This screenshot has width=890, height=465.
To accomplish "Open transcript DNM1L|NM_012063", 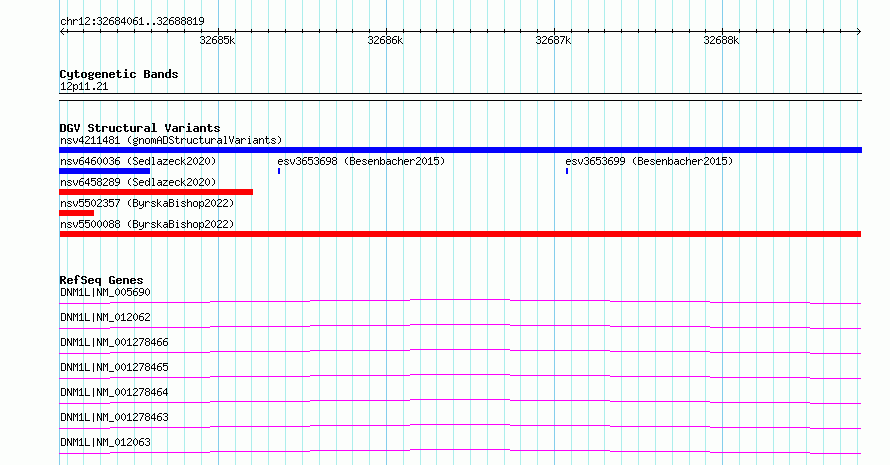I will pyautogui.click(x=106, y=442).
